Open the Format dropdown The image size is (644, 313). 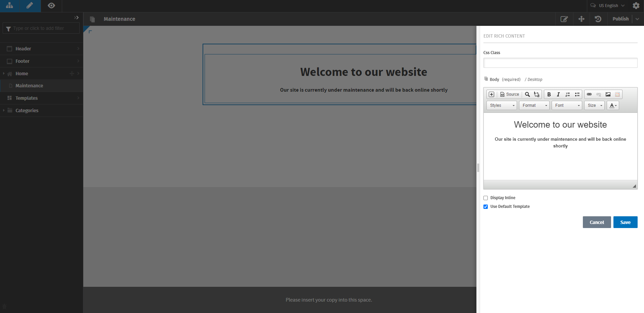click(x=534, y=105)
